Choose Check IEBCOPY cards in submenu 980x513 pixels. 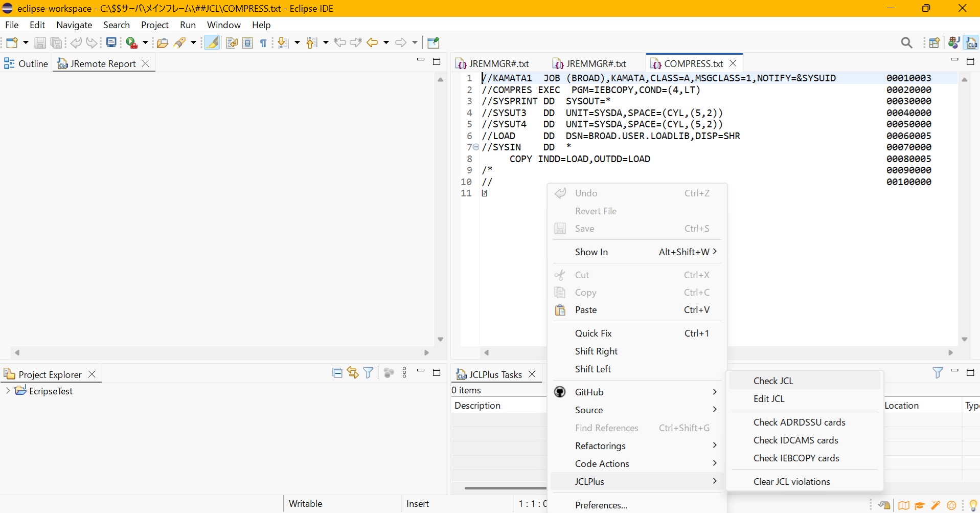tap(796, 458)
